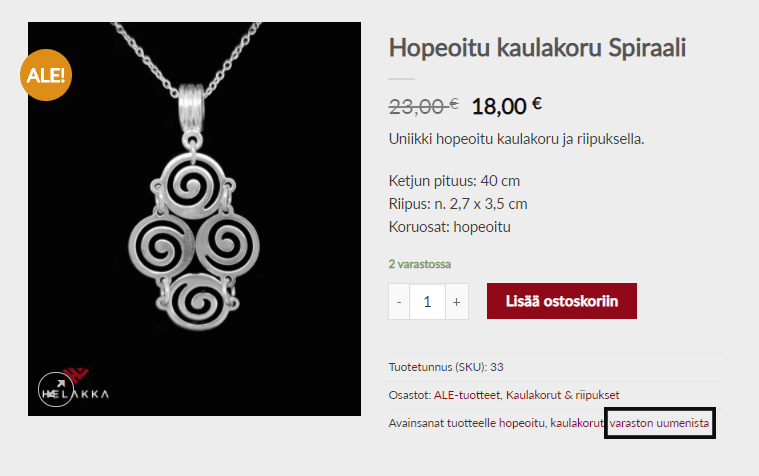Open the varaston uumenista tag link
Viewport: 759px width, 476px height.
click(x=659, y=423)
